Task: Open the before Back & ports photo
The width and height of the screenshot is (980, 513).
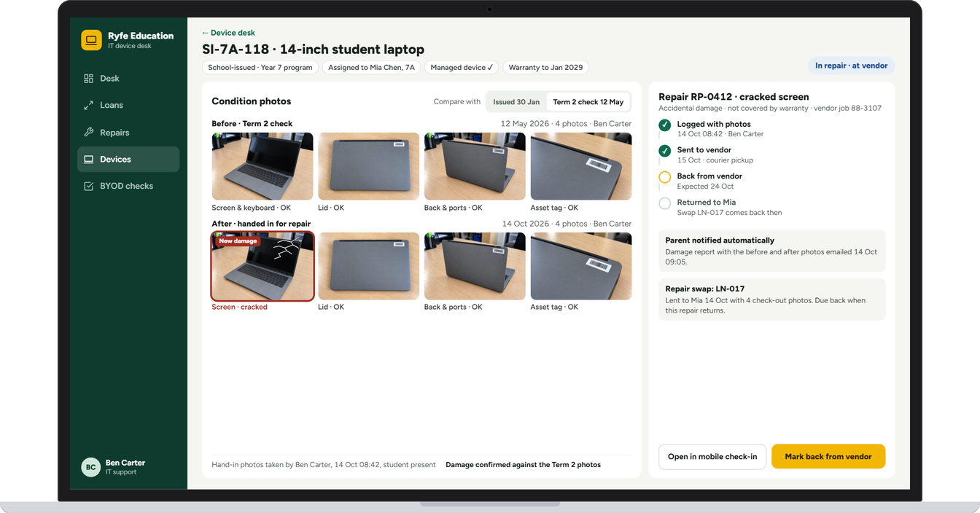Action: (475, 166)
